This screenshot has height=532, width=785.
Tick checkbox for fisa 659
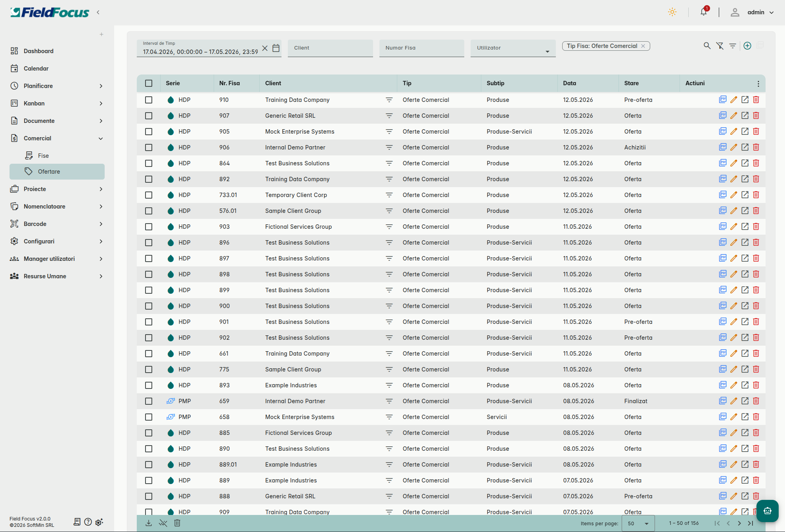click(149, 401)
